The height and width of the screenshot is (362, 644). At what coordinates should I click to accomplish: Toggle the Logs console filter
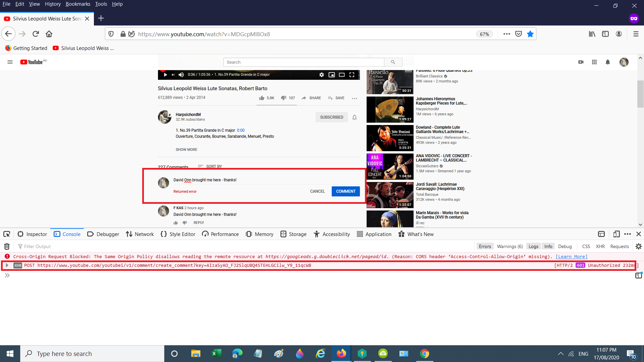[x=533, y=246]
